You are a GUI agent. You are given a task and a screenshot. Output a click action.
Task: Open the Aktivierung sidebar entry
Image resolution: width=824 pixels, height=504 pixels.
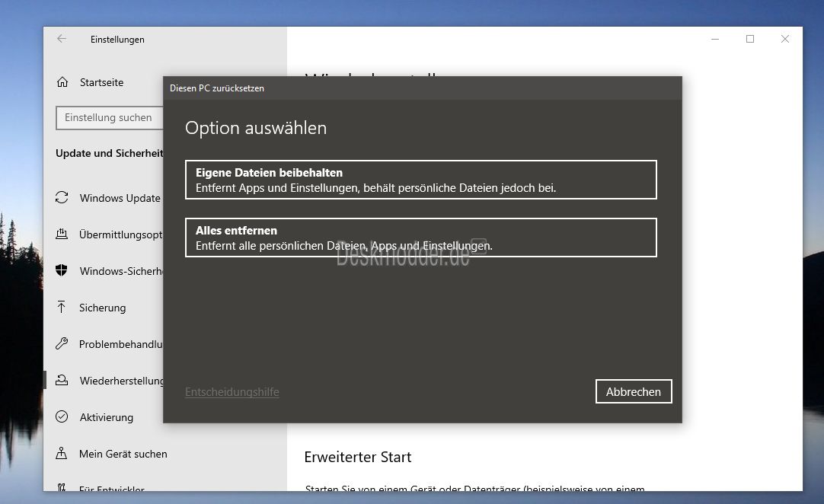[x=107, y=417]
